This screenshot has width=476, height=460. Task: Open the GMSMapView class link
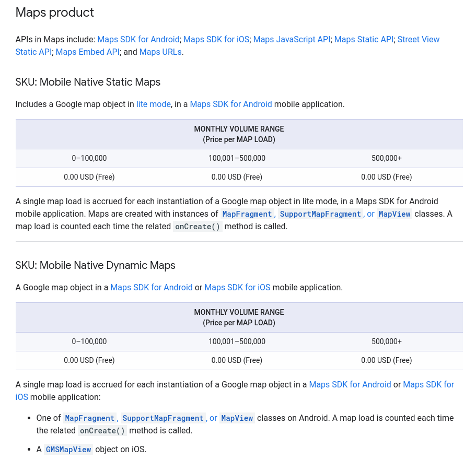click(x=68, y=450)
